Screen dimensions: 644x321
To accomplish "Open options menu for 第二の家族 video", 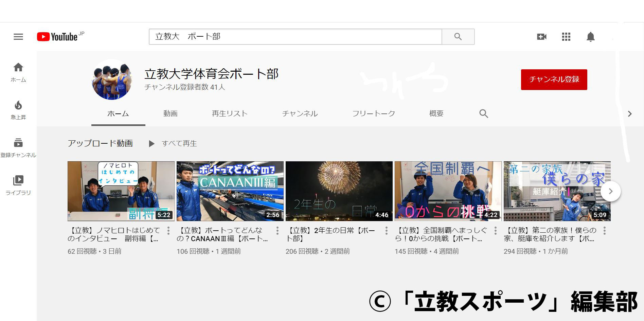I will pos(604,231).
